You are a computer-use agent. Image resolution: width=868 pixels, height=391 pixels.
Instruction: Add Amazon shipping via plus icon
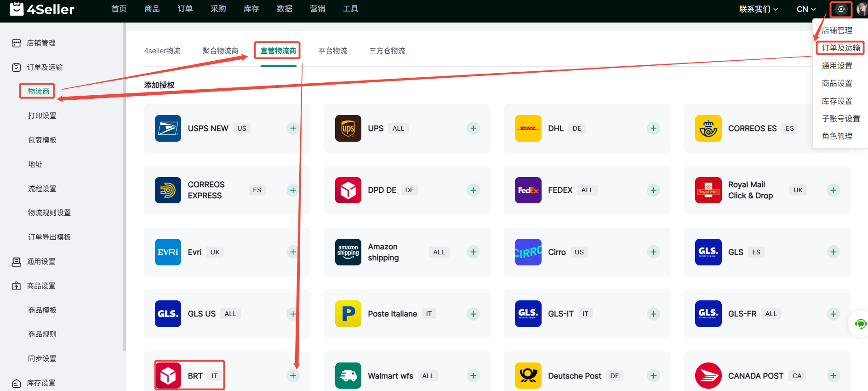pos(473,252)
